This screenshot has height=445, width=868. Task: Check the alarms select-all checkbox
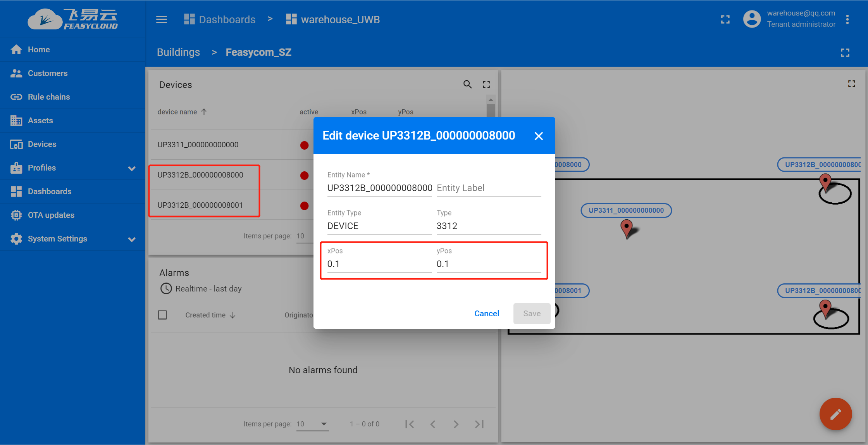(x=162, y=315)
